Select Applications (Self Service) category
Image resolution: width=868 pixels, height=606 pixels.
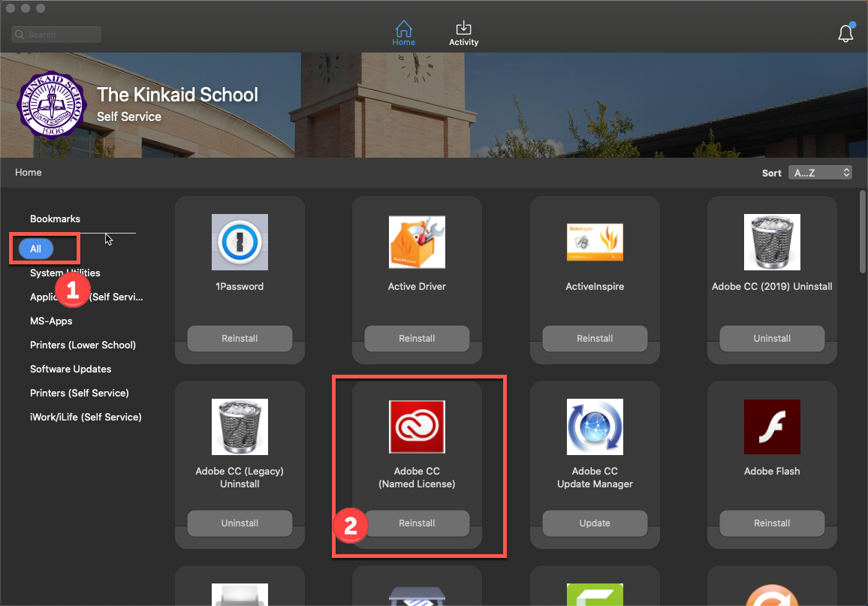click(86, 297)
